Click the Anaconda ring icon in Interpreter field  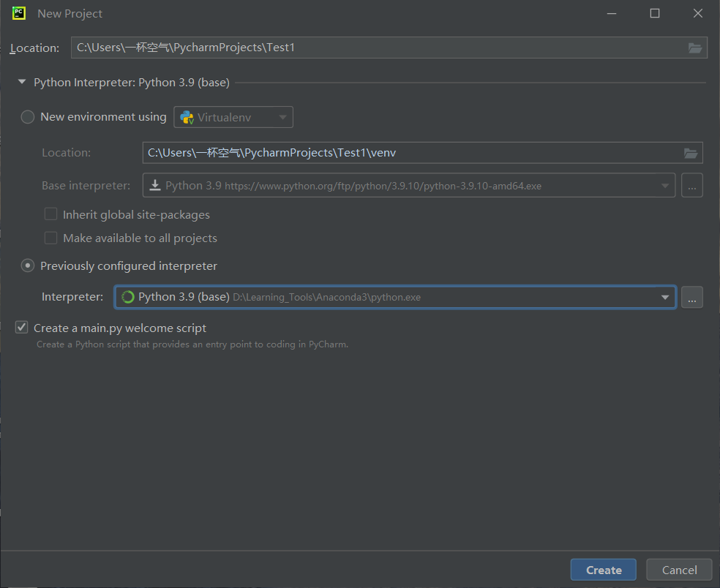tap(127, 297)
